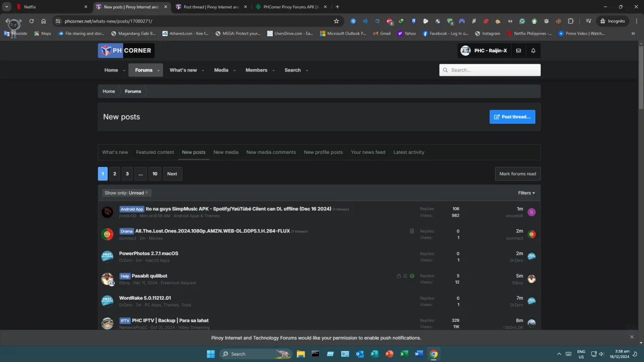The image size is (644, 362).
Task: Switch to the New media tab
Action: coord(226,152)
